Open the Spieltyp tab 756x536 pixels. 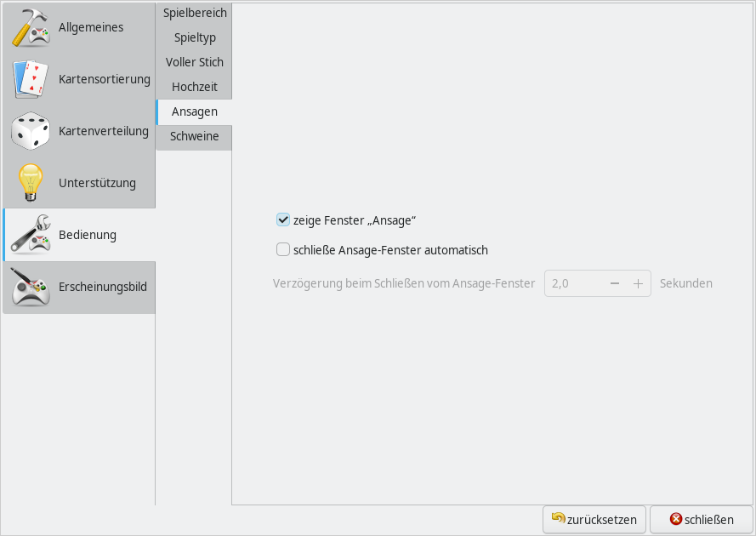coord(195,37)
